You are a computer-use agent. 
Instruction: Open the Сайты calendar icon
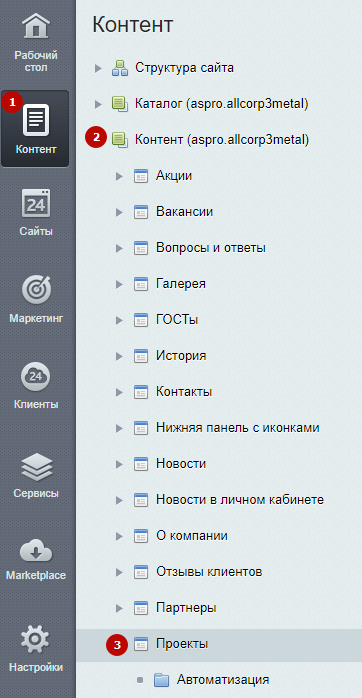36,203
